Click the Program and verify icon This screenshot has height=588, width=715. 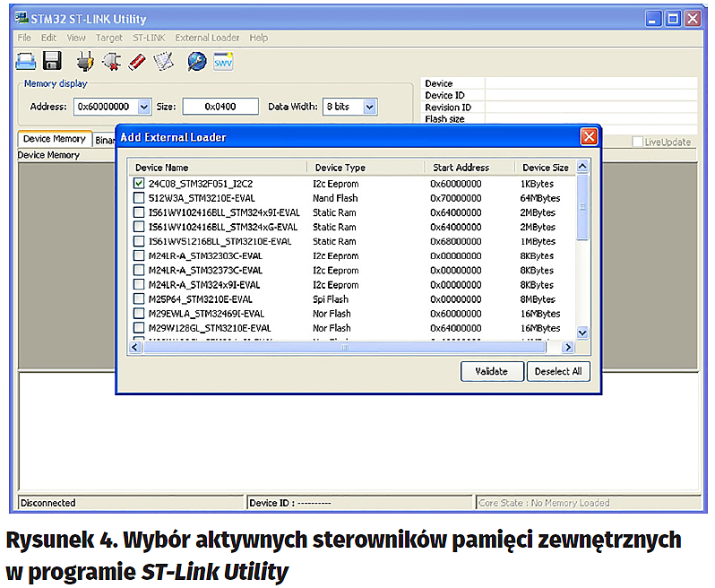(163, 61)
